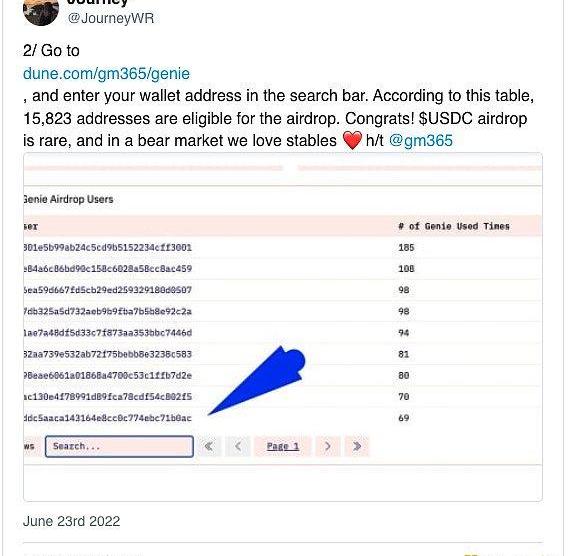
Task: Open the @JourneyWR handle
Action: pos(111,18)
